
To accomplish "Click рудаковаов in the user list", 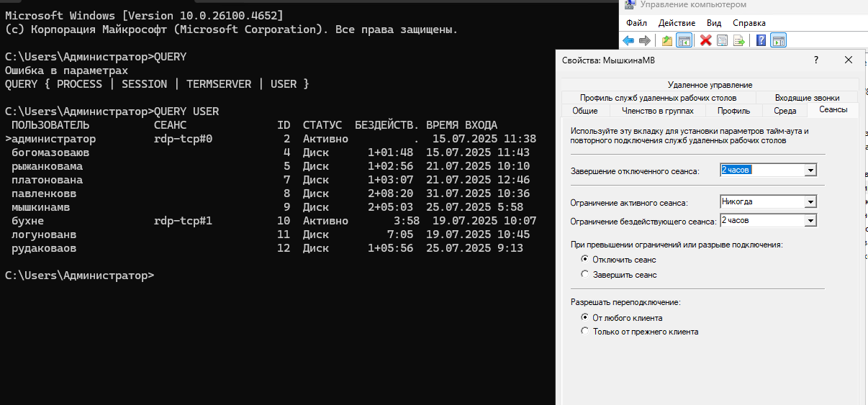I will [44, 248].
